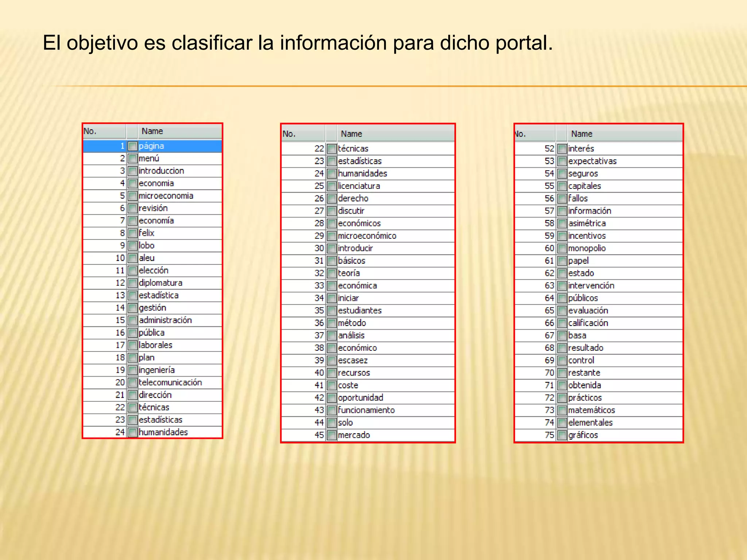This screenshot has width=747, height=560.
Task: Tick the microeconomia attribute checkbox
Action: [x=133, y=196]
